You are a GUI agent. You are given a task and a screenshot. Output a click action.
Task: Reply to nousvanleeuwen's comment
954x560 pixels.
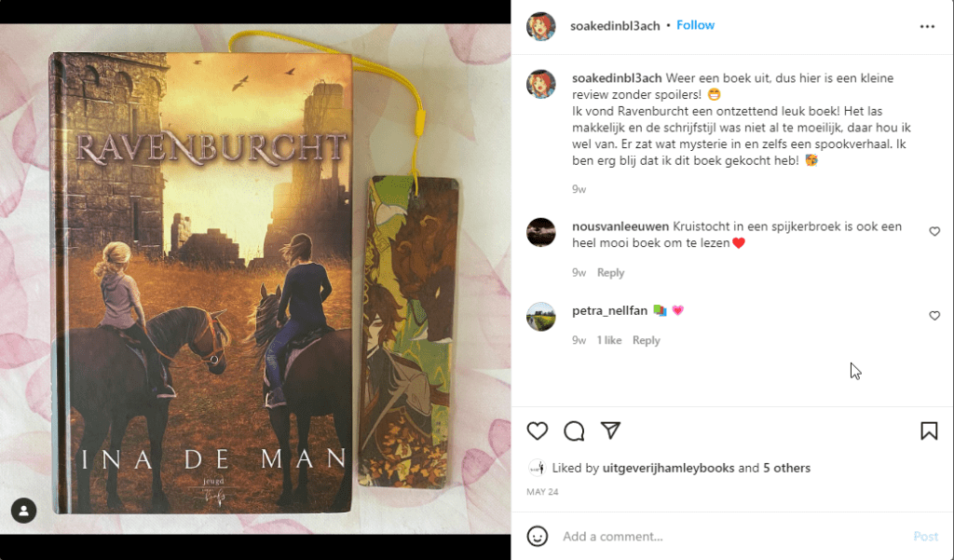[610, 273]
